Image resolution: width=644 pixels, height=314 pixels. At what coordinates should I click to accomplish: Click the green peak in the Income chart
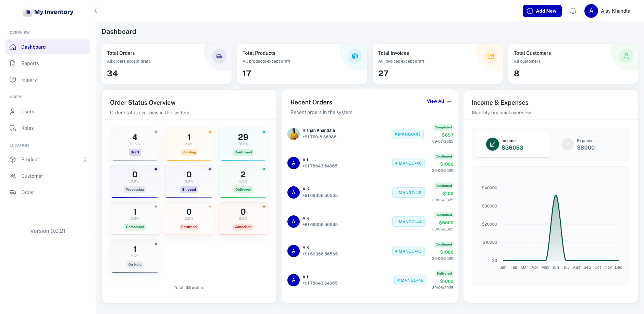click(556, 196)
